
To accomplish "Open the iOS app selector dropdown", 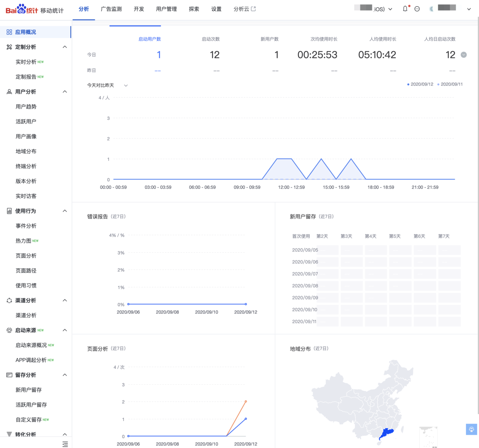I will click(x=374, y=9).
